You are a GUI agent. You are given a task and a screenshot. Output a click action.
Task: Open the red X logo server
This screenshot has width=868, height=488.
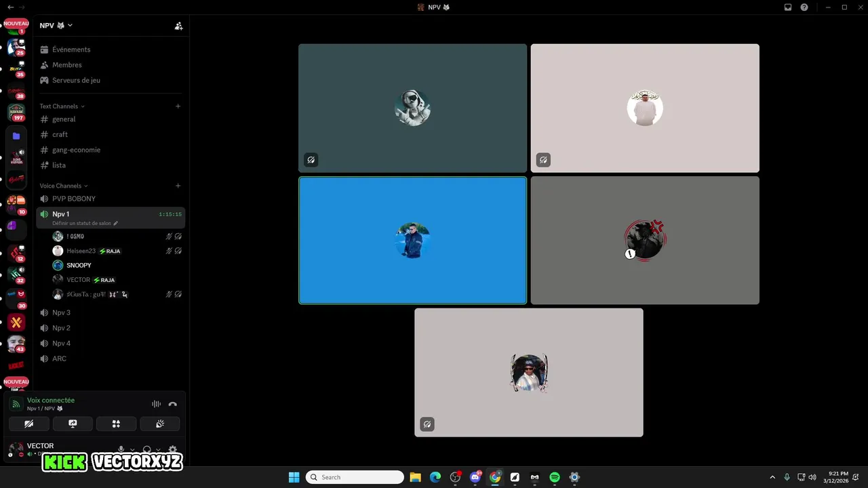pos(16,322)
